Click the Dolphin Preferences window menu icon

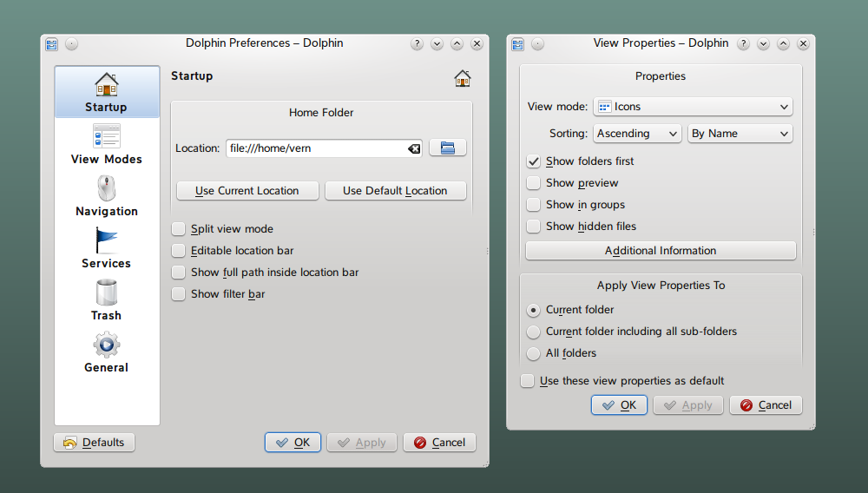(x=52, y=43)
